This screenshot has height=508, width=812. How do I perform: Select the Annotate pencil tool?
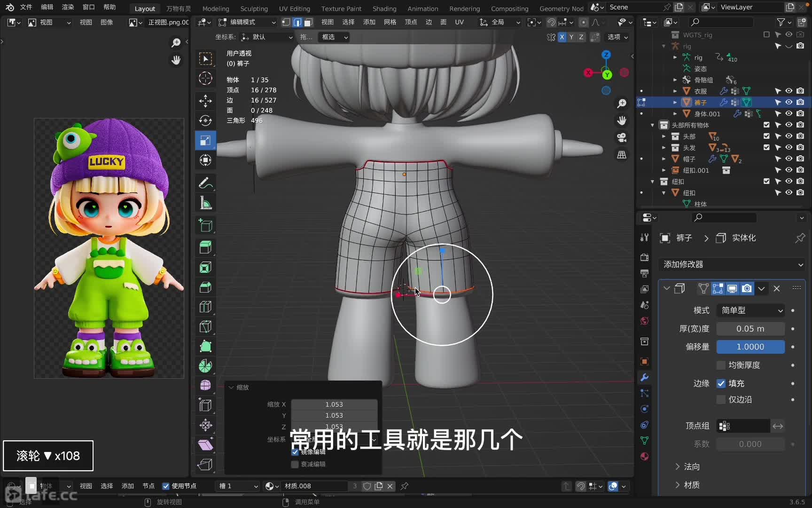(x=205, y=183)
